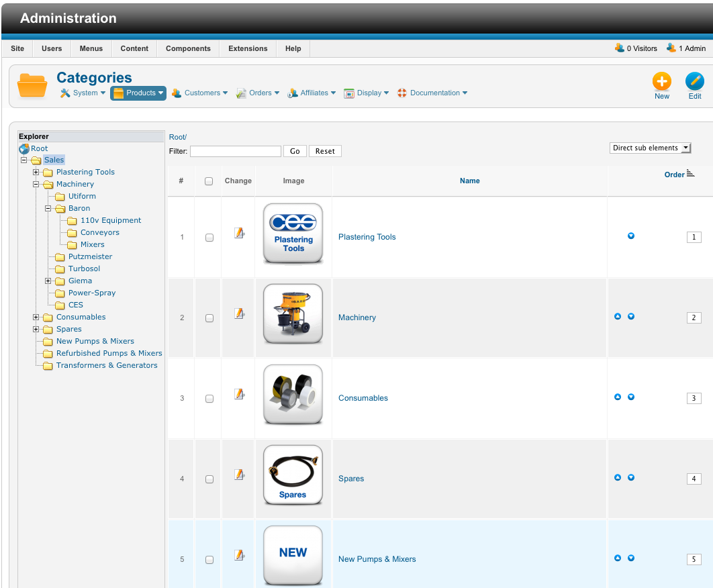Open the Components top menu

188,48
